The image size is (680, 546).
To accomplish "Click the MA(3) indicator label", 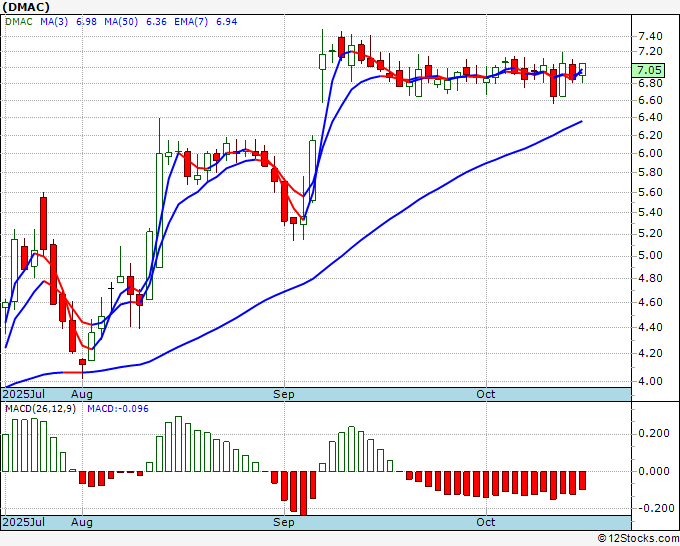I will coord(54,22).
